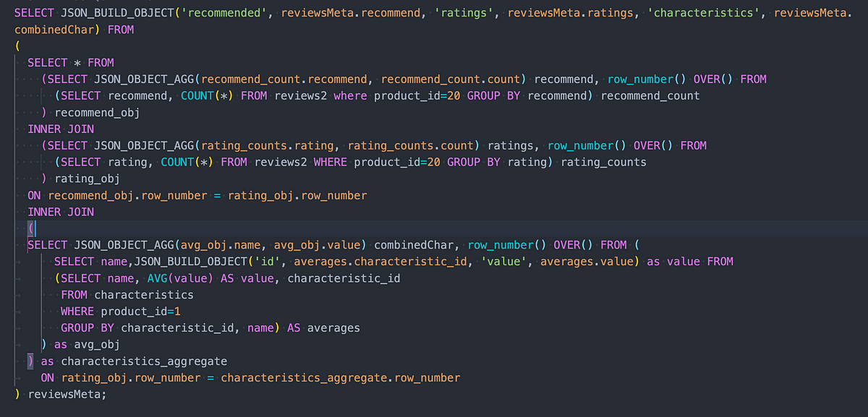Viewport: 868px width, 417px height.
Task: Click the final ') reviewsMeta;' line
Action: 60,395
